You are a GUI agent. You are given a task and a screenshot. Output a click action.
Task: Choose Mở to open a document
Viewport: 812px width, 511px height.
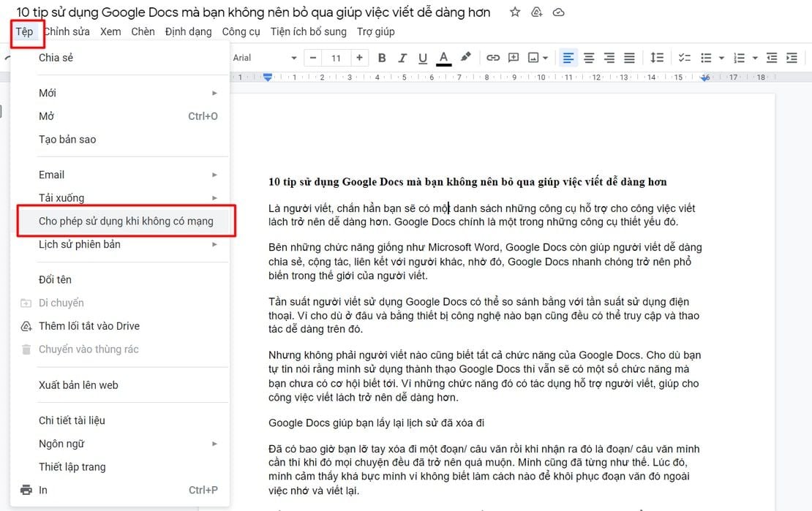click(x=120, y=116)
